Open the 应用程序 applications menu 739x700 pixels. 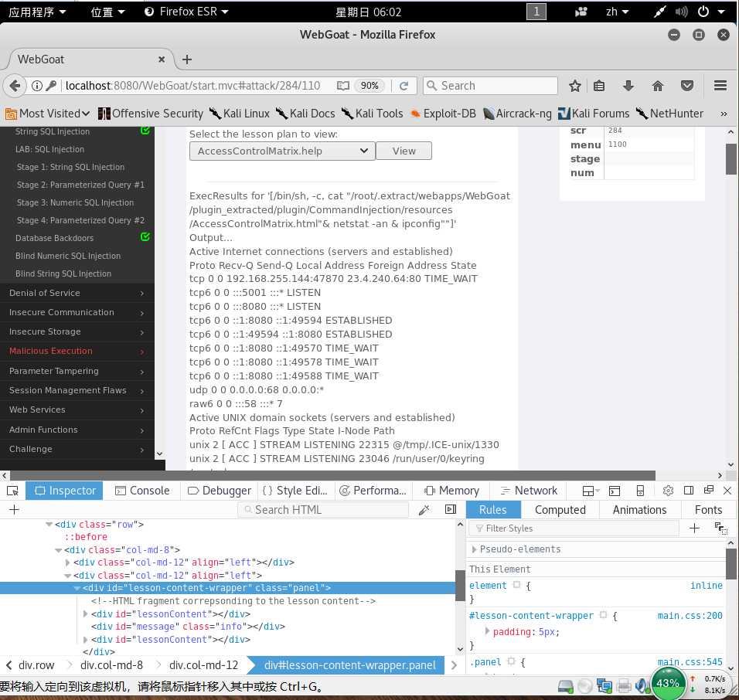(x=37, y=12)
